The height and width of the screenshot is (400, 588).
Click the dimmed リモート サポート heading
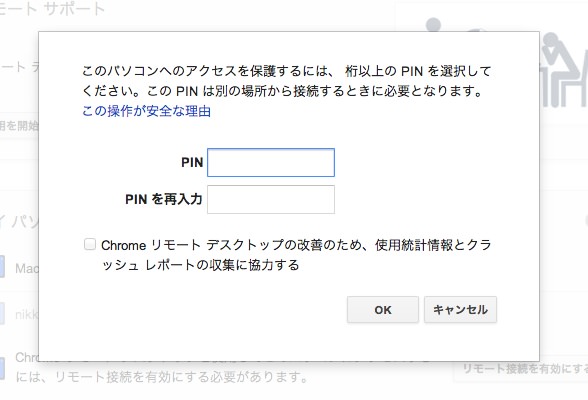52,9
